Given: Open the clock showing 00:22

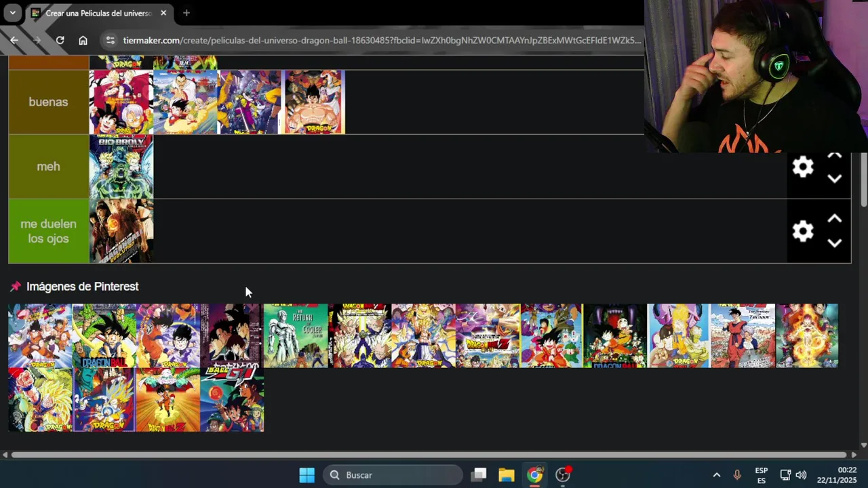Looking at the screenshot, I should point(837,475).
